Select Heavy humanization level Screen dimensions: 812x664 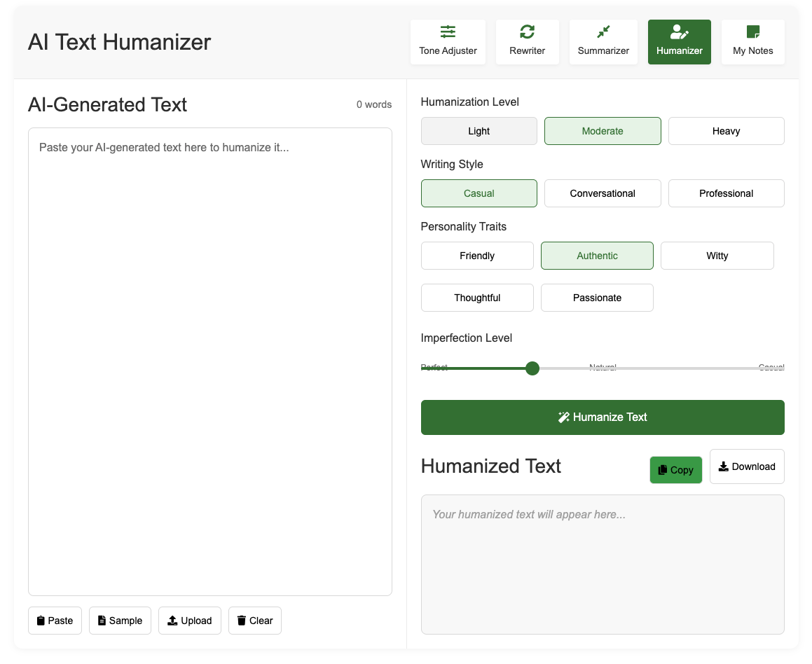point(726,131)
